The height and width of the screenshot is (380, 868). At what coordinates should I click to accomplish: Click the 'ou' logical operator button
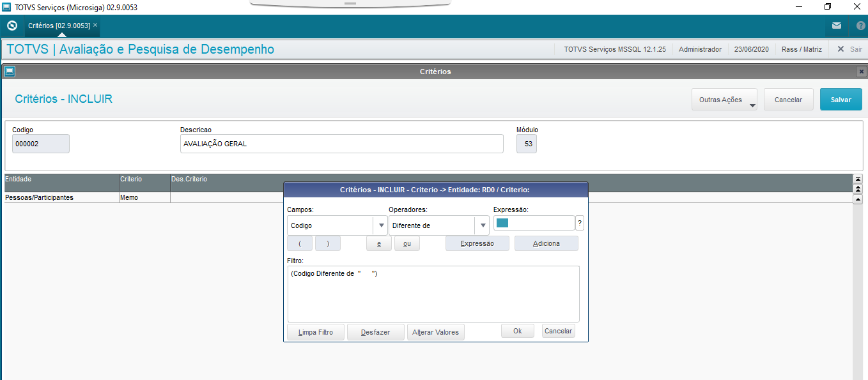407,243
